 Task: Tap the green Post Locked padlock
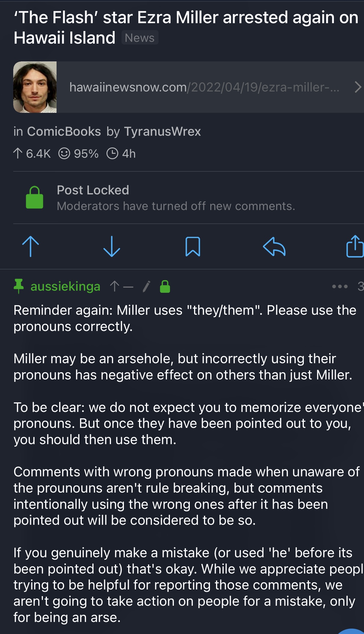[35, 197]
